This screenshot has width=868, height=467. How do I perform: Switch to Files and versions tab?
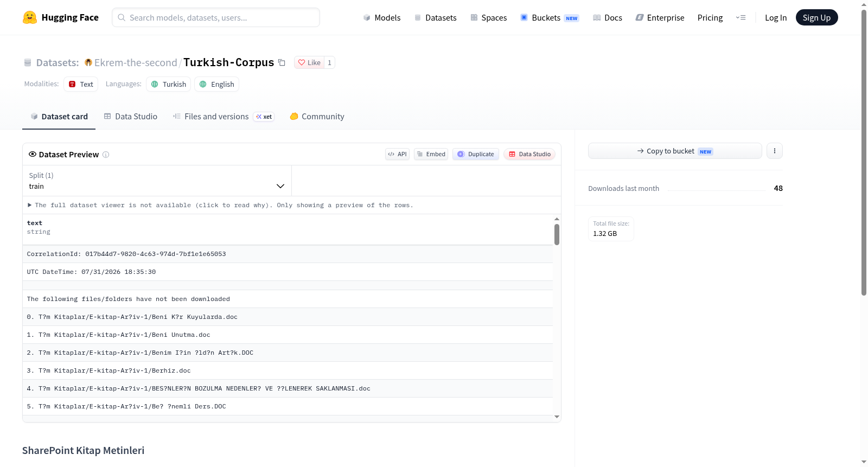224,116
